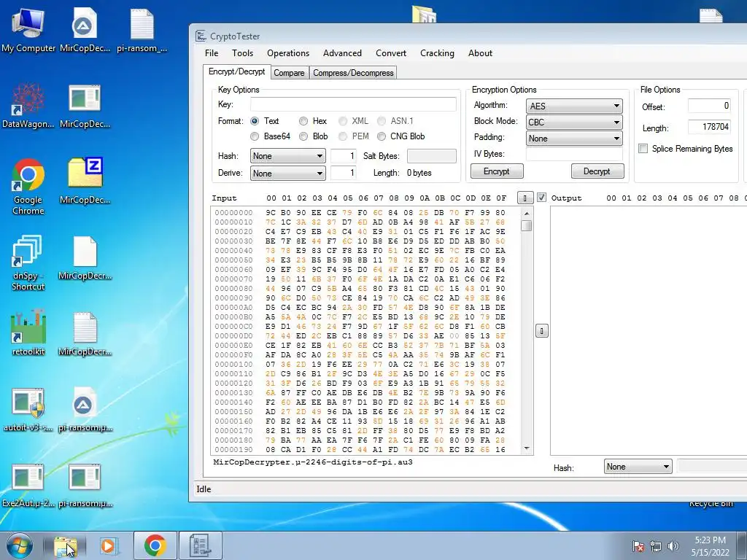Open the Padding dropdown

[x=574, y=139]
